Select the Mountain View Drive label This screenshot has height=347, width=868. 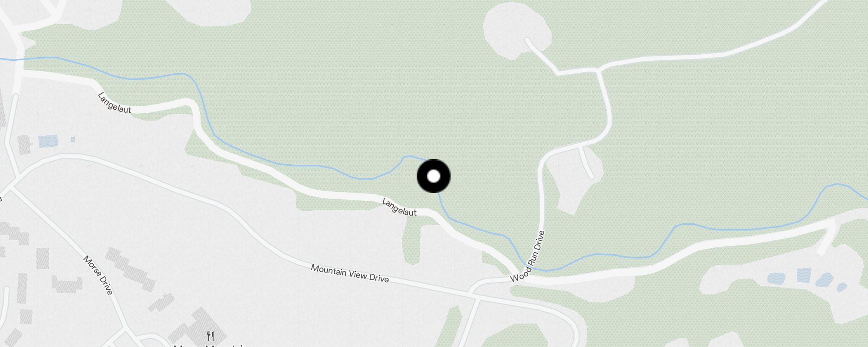coord(350,273)
